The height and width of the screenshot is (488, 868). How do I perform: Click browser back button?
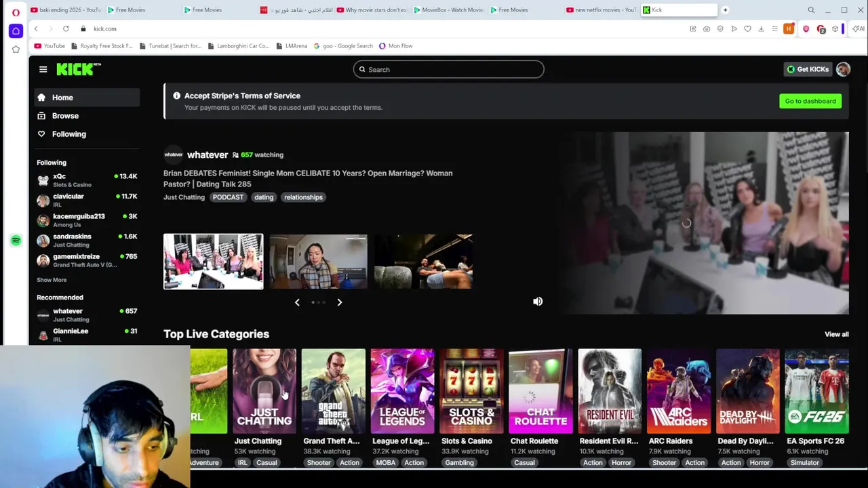point(36,28)
